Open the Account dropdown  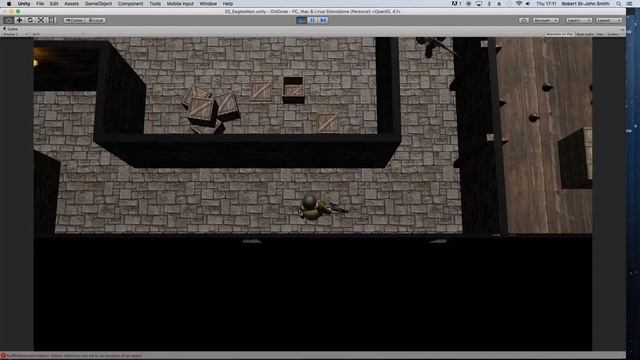click(x=546, y=20)
